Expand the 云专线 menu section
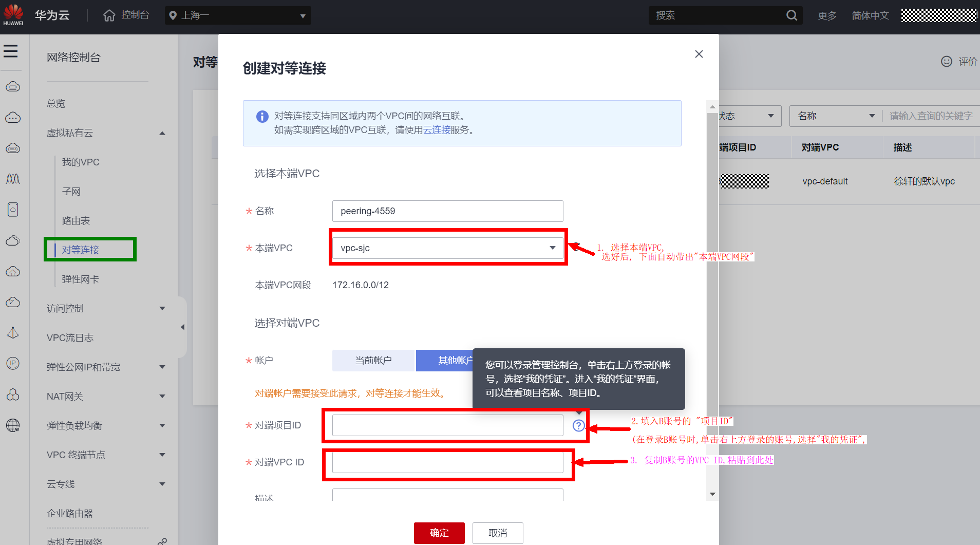Image resolution: width=980 pixels, height=545 pixels. click(162, 484)
